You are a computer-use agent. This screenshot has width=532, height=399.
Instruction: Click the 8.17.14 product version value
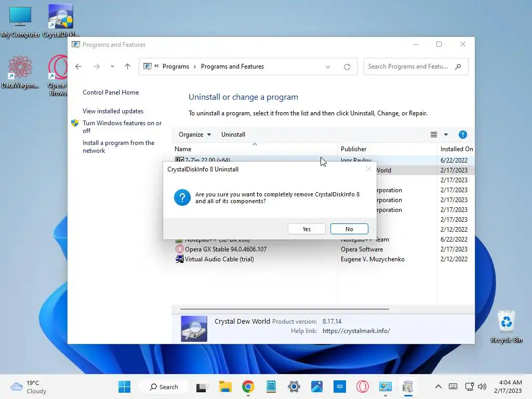pos(332,321)
